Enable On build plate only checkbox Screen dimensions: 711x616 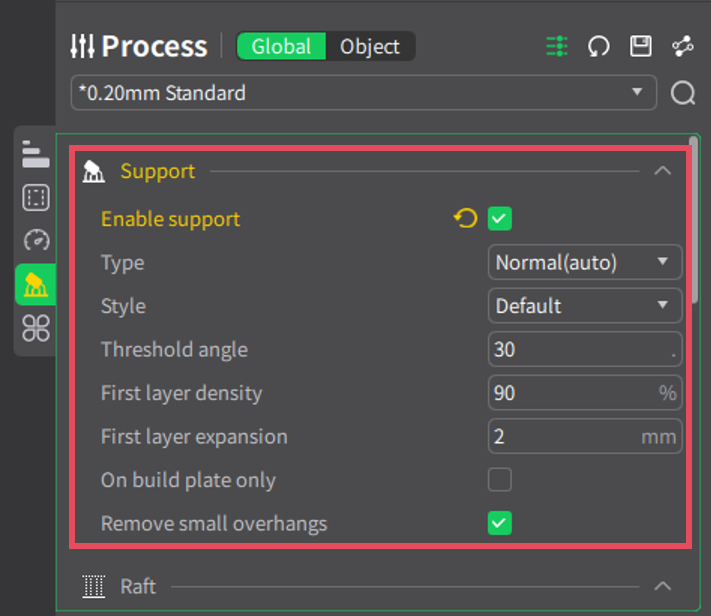(500, 479)
